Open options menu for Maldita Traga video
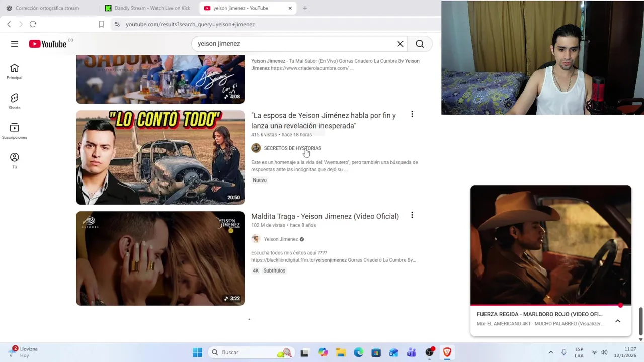This screenshot has width=644, height=362. [412, 215]
